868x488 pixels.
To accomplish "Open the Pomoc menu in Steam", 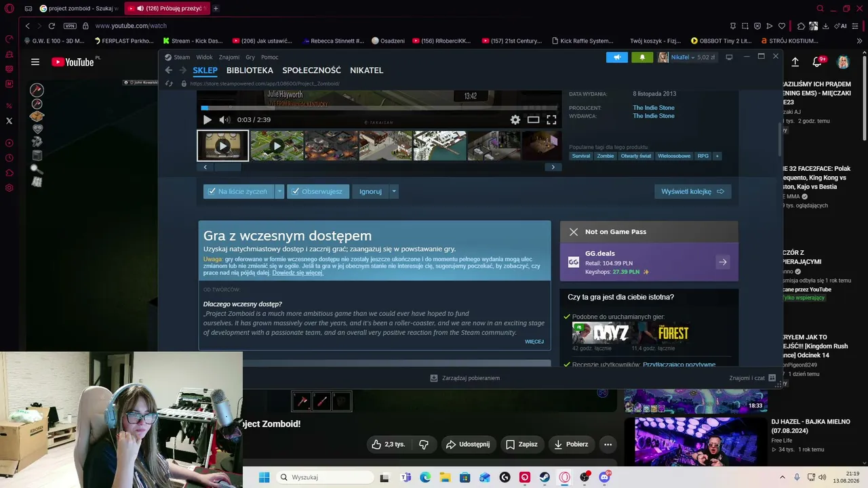I will click(x=270, y=58).
